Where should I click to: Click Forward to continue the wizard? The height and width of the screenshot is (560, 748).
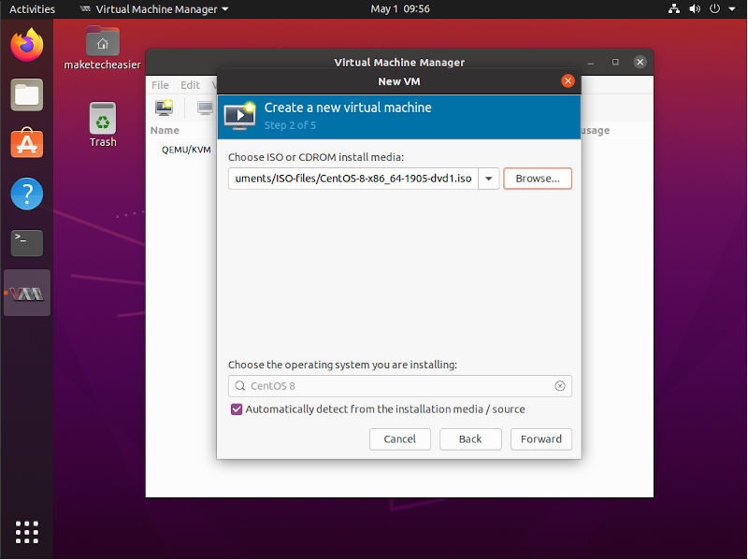(x=540, y=438)
